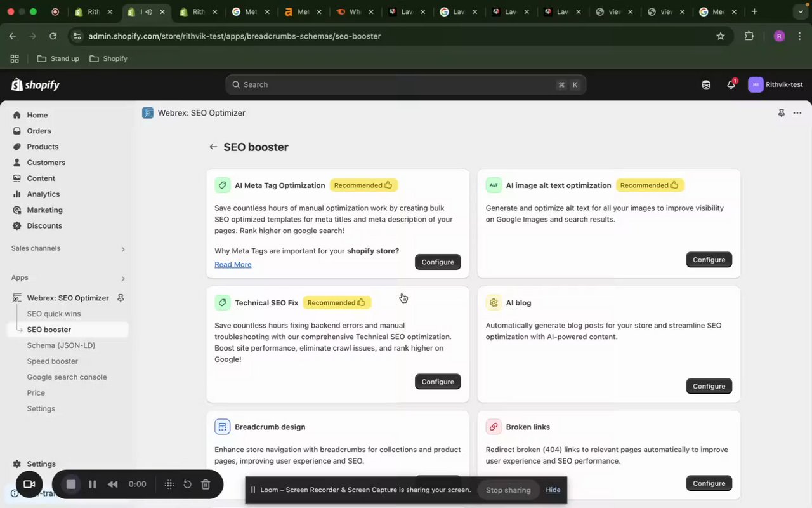Open the Chrome apps grid in the bookmarks bar
Viewport: 812px width, 508px height.
pos(15,58)
